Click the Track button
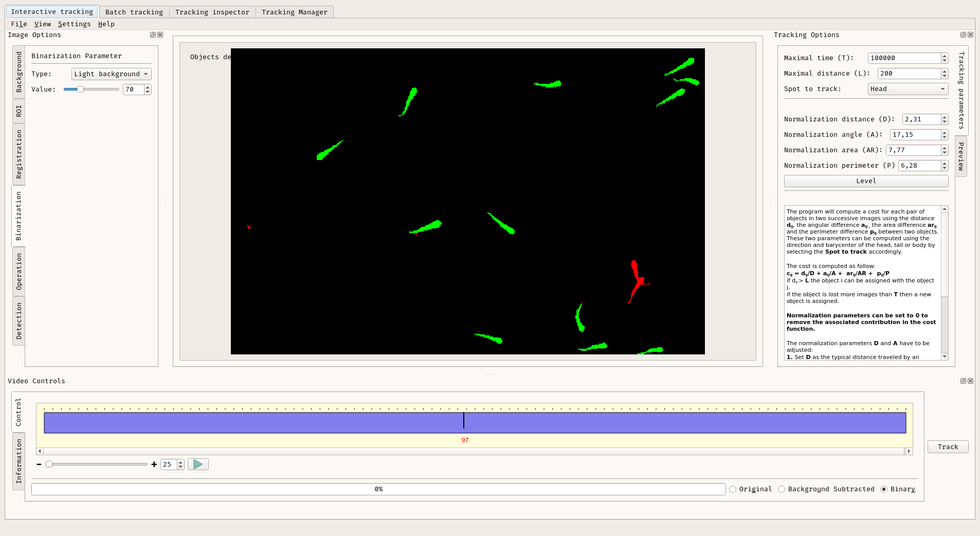The width and height of the screenshot is (980, 536). pos(948,447)
